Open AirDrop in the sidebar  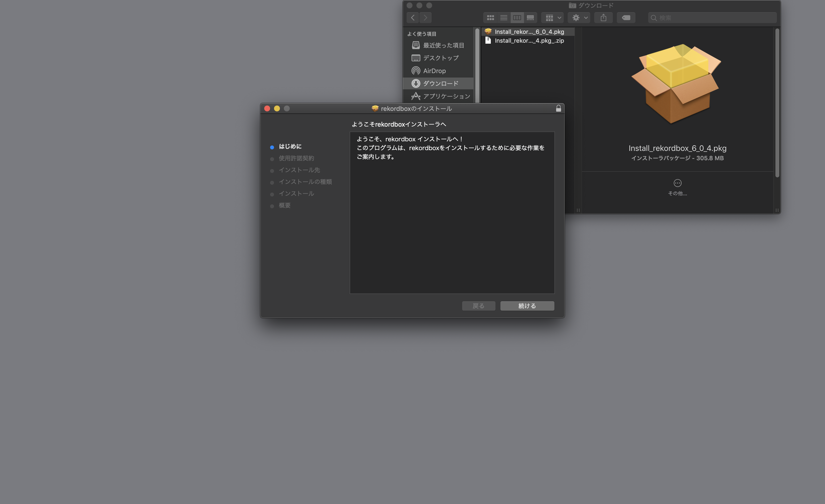tap(434, 71)
